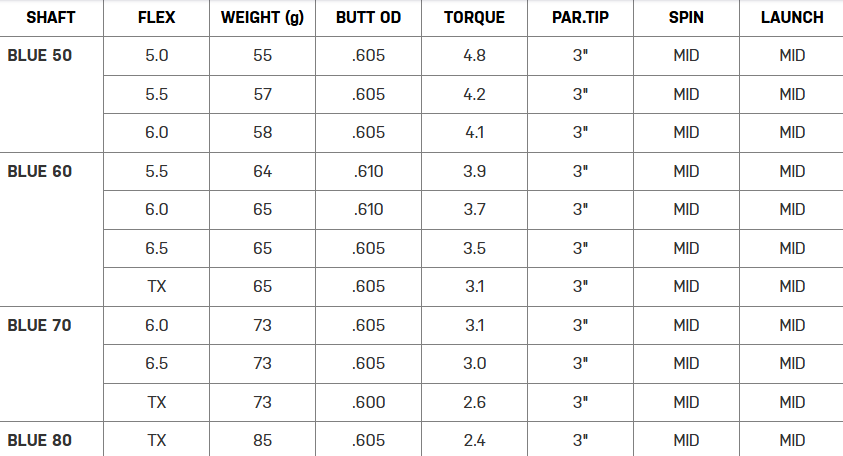Click the torque value 2.4
Viewport: 843px width, 456px height.
[474, 440]
